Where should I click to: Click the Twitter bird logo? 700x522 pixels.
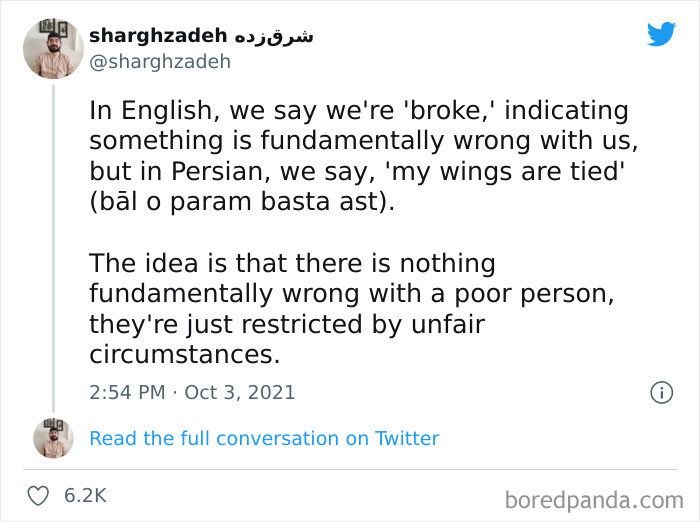(661, 35)
